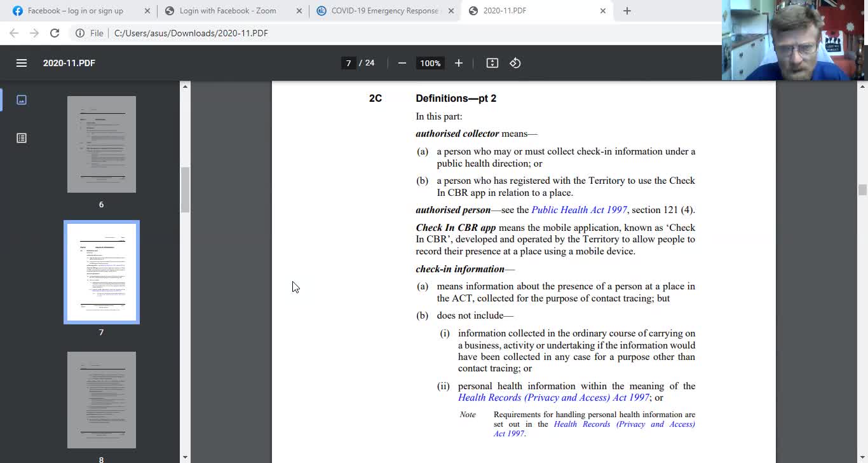Reload the current page
The width and height of the screenshot is (868, 463).
(x=55, y=33)
